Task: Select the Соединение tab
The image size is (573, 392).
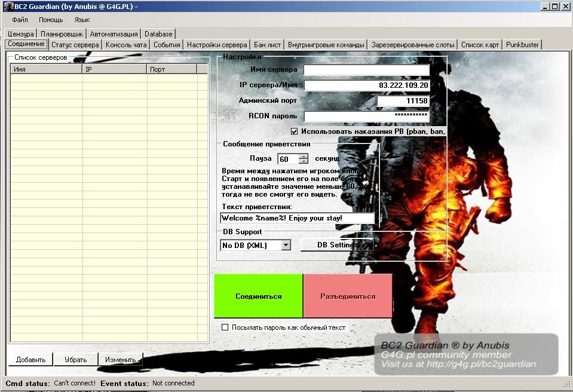Action: coord(26,44)
